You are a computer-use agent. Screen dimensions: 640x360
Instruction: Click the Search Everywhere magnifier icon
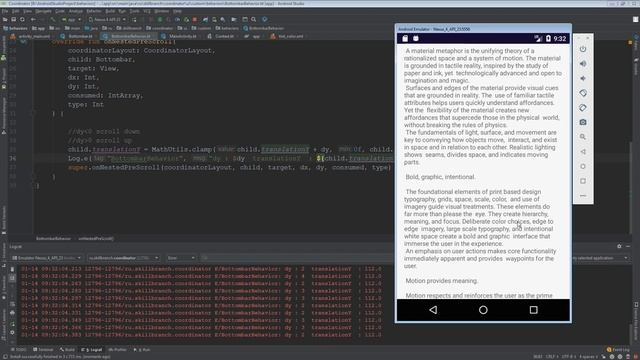pos(253,20)
